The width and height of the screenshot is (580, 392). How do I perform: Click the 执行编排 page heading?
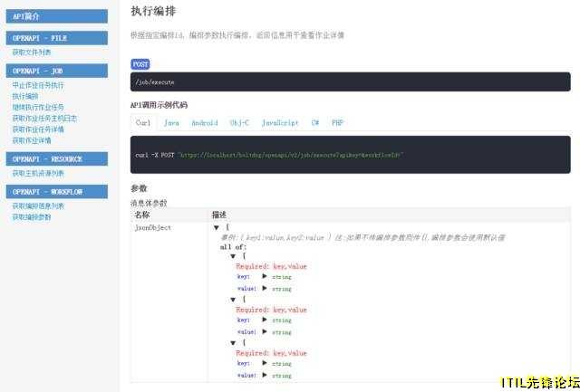(x=153, y=11)
